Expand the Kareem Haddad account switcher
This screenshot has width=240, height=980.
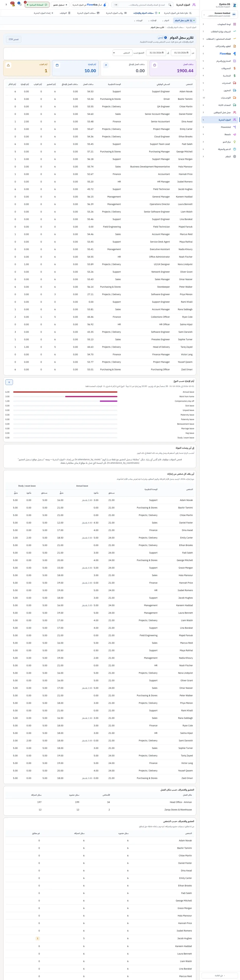pyautogui.click(x=219, y=15)
